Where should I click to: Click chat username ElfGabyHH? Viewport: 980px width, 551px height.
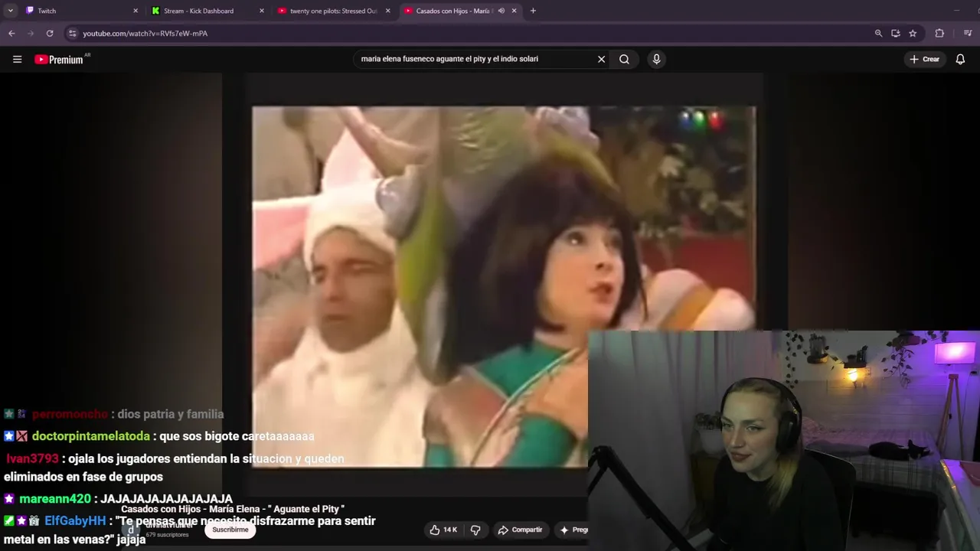tap(75, 521)
